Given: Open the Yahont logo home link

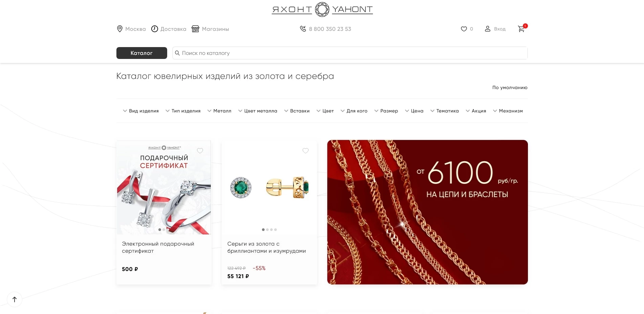Looking at the screenshot, I should [322, 9].
